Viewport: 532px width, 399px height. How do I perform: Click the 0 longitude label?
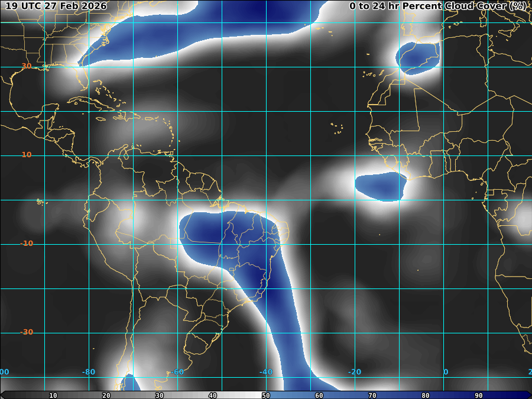pyautogui.click(x=446, y=372)
